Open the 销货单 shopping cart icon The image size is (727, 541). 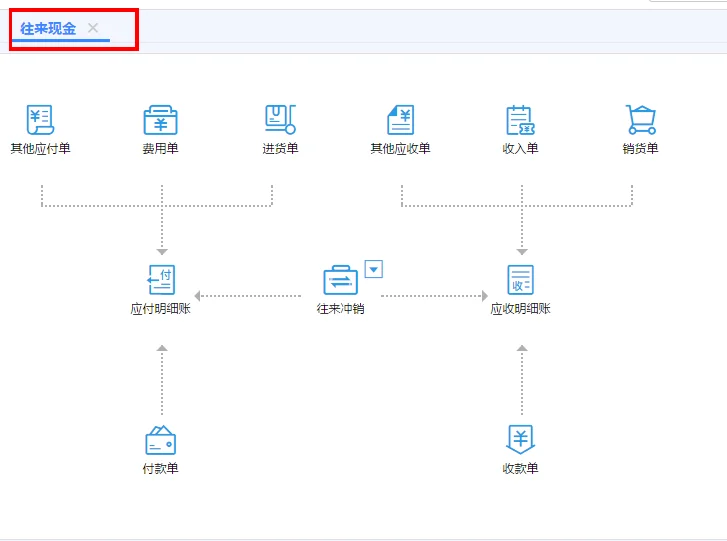(640, 120)
